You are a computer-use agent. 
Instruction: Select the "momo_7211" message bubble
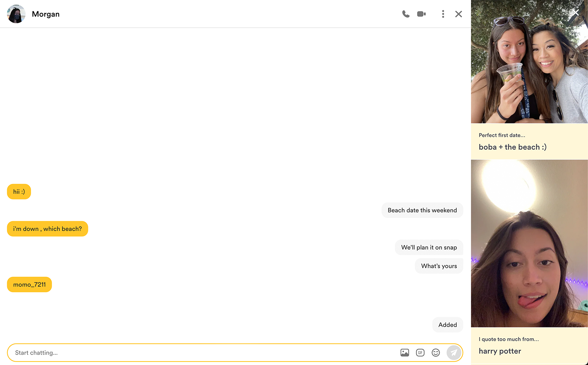click(29, 284)
